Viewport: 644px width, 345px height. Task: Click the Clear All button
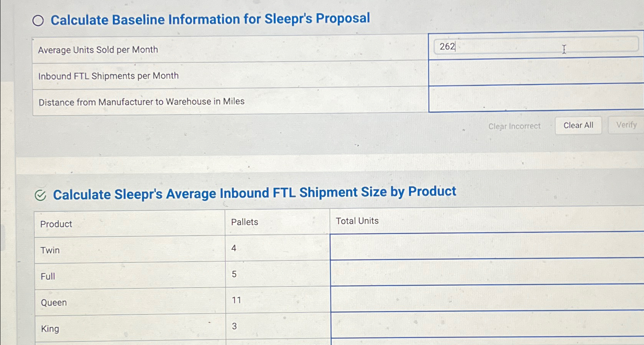(x=578, y=125)
